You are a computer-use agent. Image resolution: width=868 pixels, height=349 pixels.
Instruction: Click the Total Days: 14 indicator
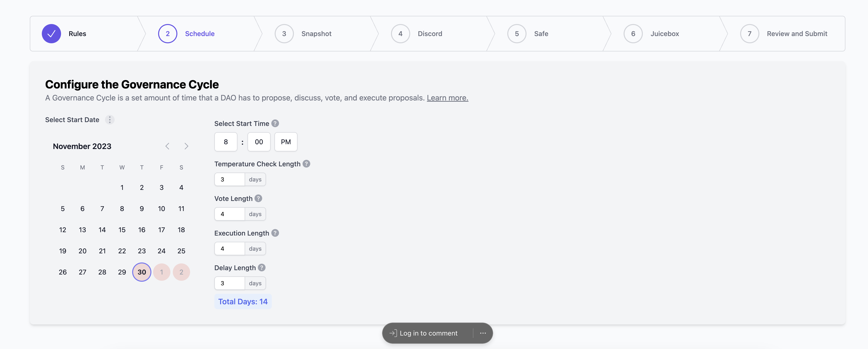243,301
